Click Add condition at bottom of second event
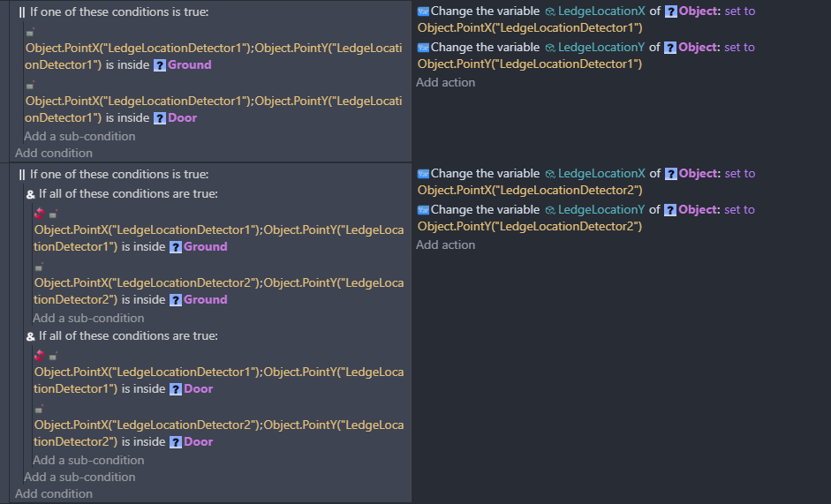 54,494
